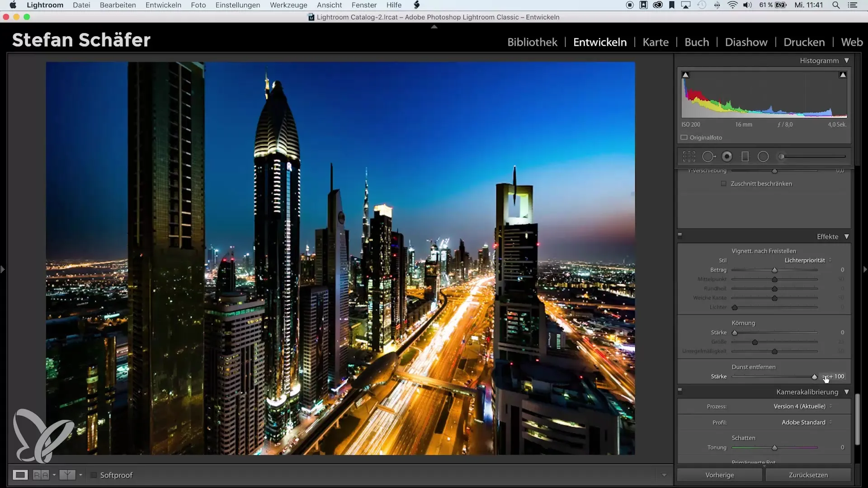Open the AirPlay display menu
Image resolution: width=868 pixels, height=488 pixels.
click(x=686, y=5)
